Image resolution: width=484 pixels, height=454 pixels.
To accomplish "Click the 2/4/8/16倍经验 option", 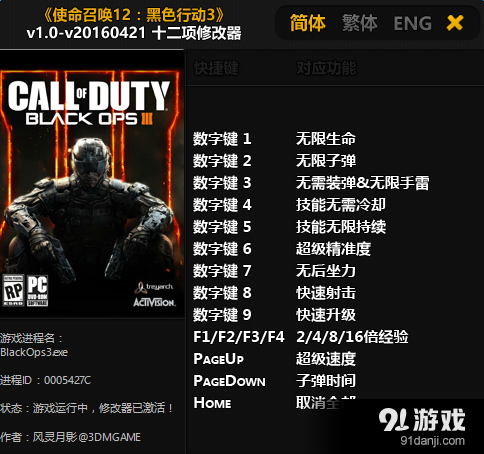I will pos(352,337).
